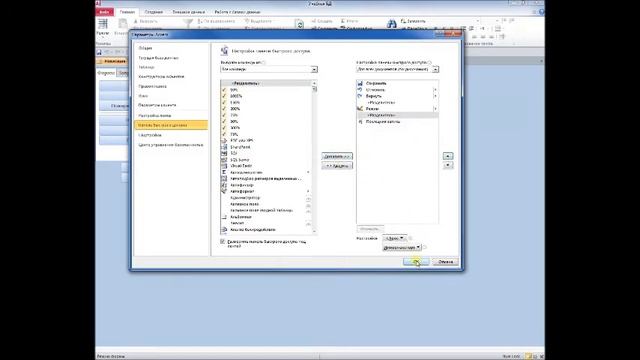640x360 pixels.
Task: Click the Автоформат command icon
Action: [224, 191]
